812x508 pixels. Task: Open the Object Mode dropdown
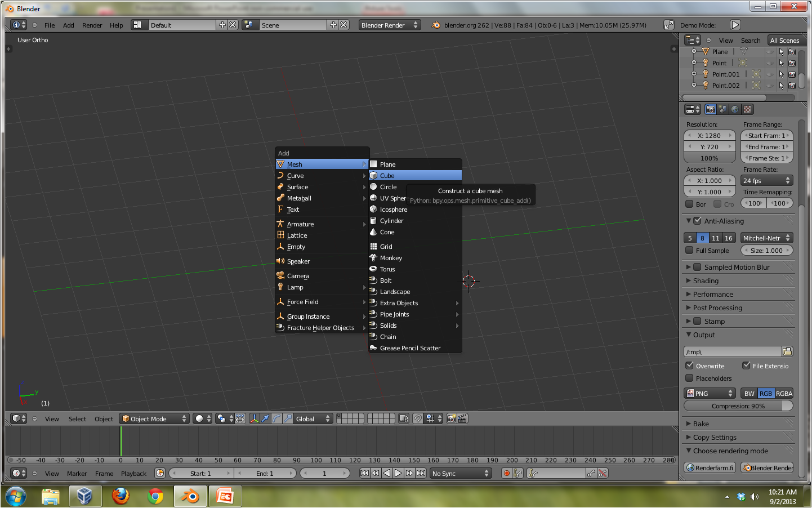(154, 418)
